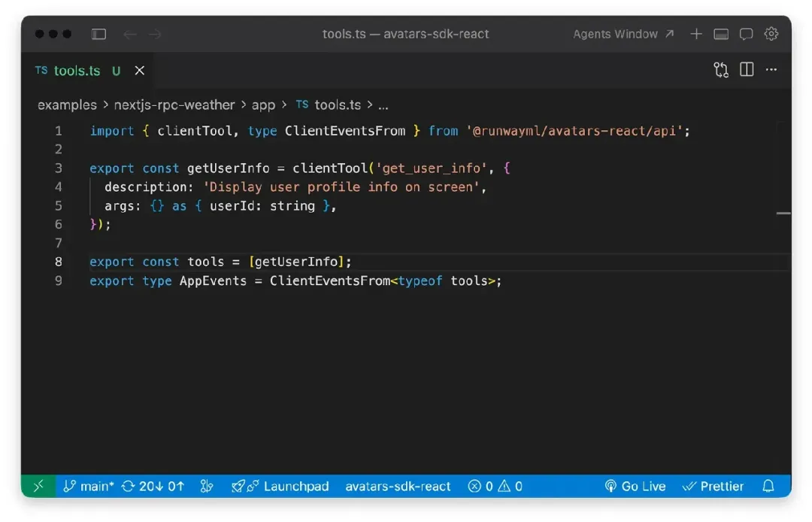
Task: Click the Prettier status item
Action: pos(713,486)
